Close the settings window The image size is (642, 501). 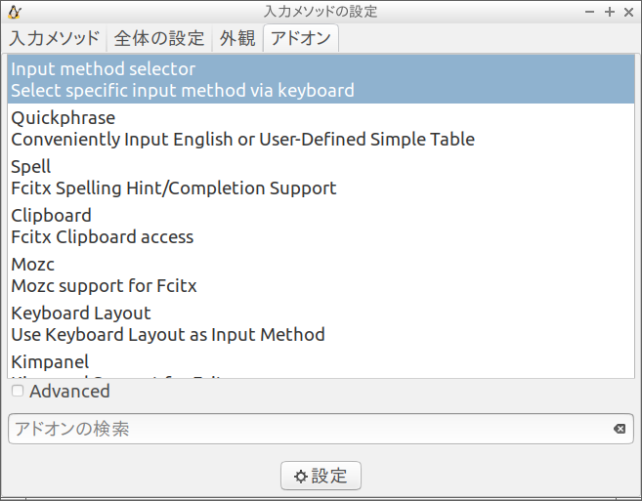tap(629, 12)
